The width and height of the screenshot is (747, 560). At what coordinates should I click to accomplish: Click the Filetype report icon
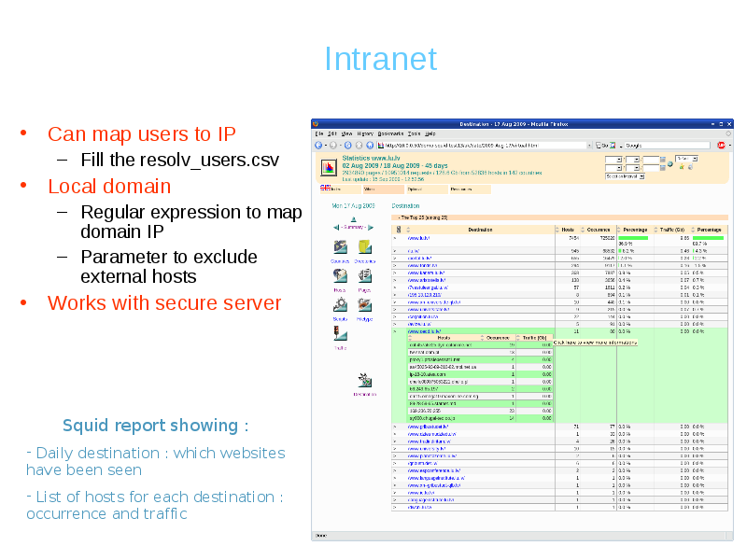365,305
